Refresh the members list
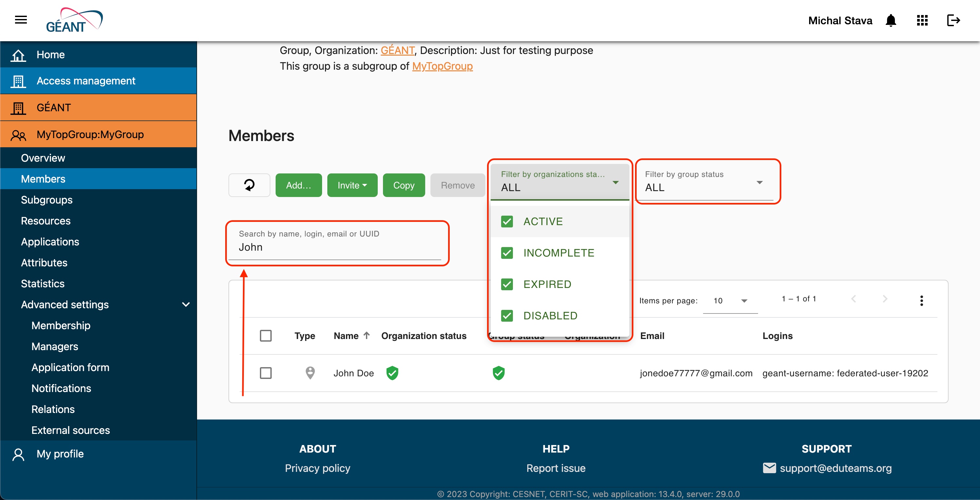Screen dimensions: 980x500 pyautogui.click(x=249, y=185)
